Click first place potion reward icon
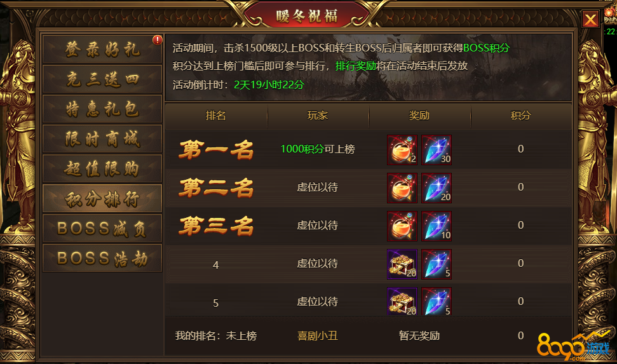 pos(402,149)
